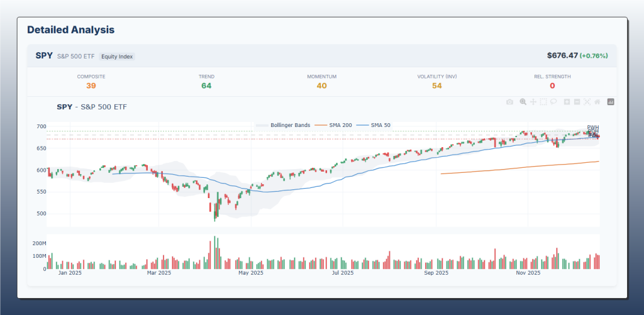
Task: Click the tallest green volume bar in April
Action: [x=215, y=253]
